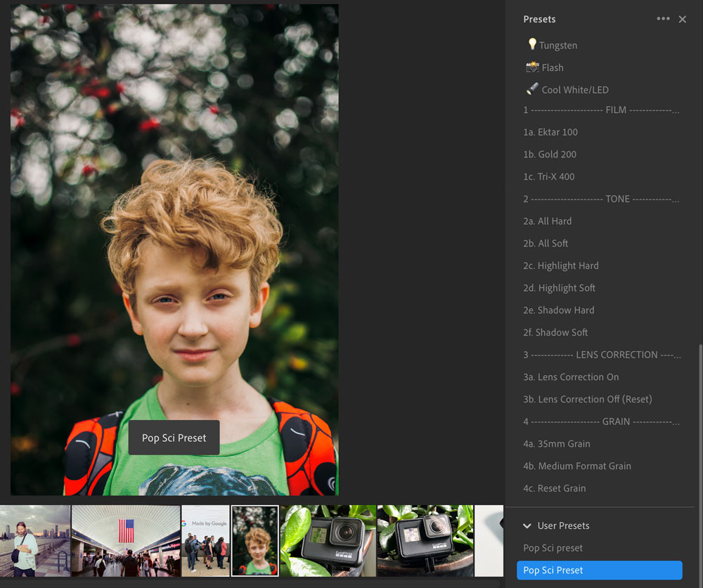The width and height of the screenshot is (703, 588).
Task: Apply the Medium Format Grain preset
Action: [576, 466]
